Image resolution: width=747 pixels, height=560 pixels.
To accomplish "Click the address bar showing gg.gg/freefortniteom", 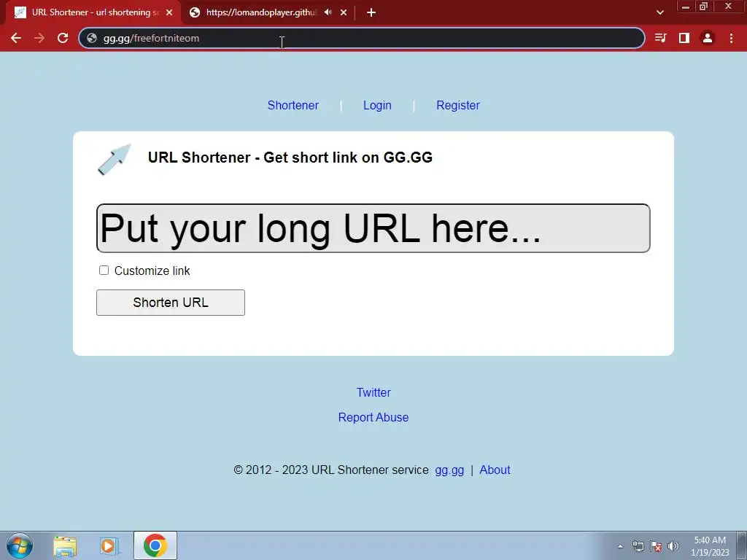I will coord(362,38).
